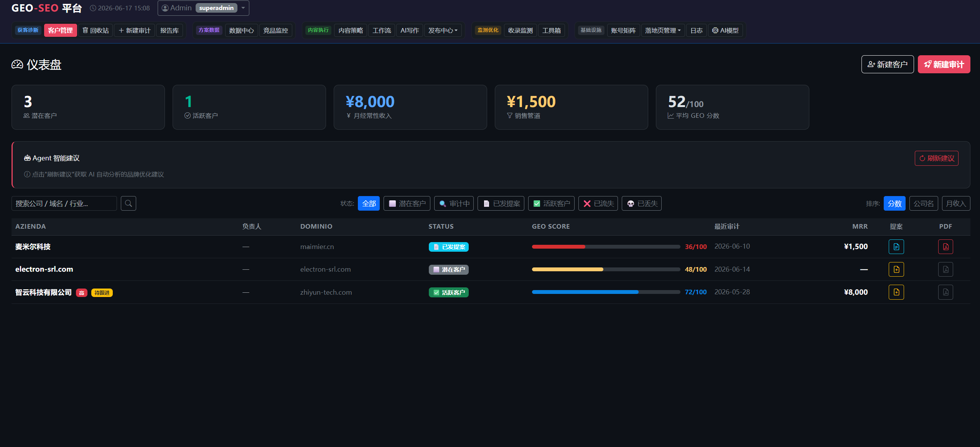
Task: Create proposal icon for 智云科技有限公司 row
Action: click(896, 292)
